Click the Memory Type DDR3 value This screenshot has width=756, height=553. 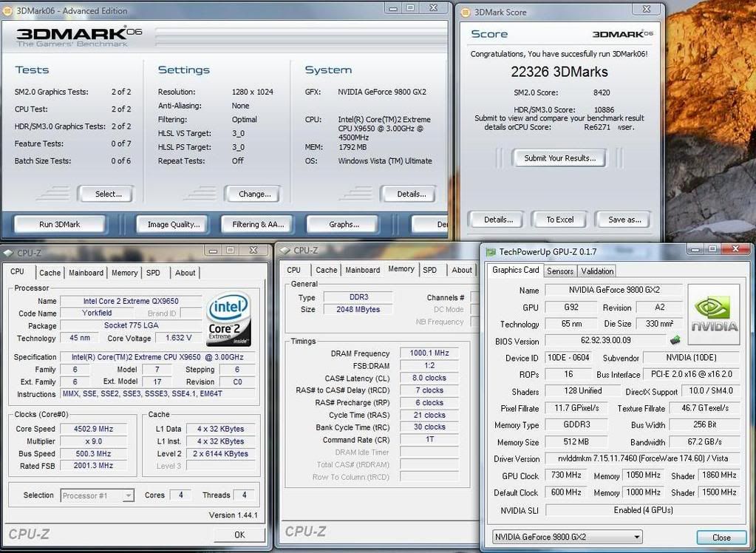(x=358, y=297)
